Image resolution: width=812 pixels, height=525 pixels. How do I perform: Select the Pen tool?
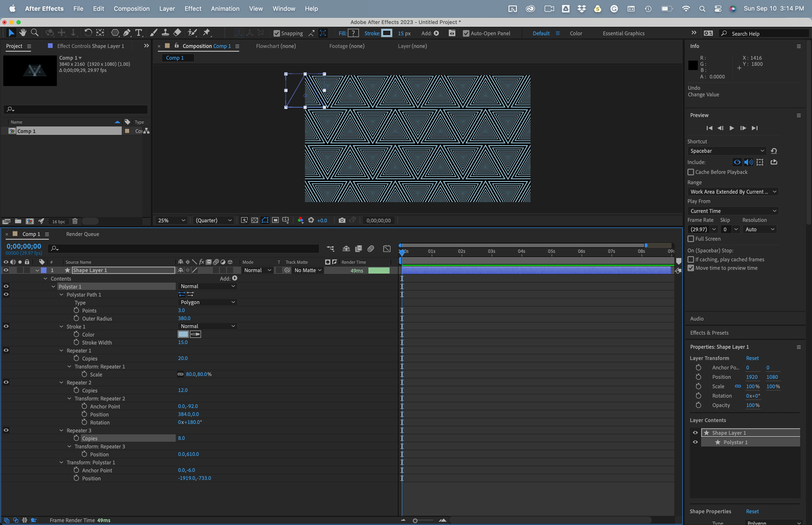[x=127, y=33]
